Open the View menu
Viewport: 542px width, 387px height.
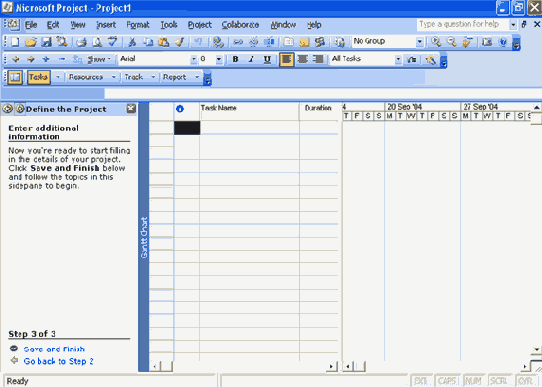tap(78, 25)
